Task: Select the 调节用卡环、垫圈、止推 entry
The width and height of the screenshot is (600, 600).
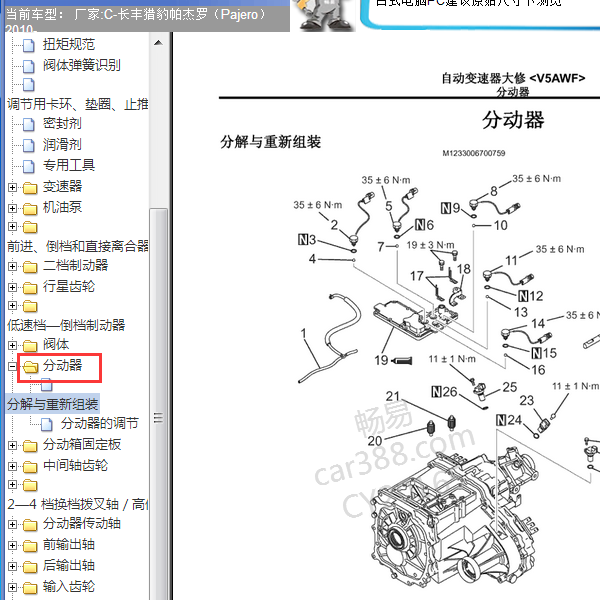Action: [78, 104]
